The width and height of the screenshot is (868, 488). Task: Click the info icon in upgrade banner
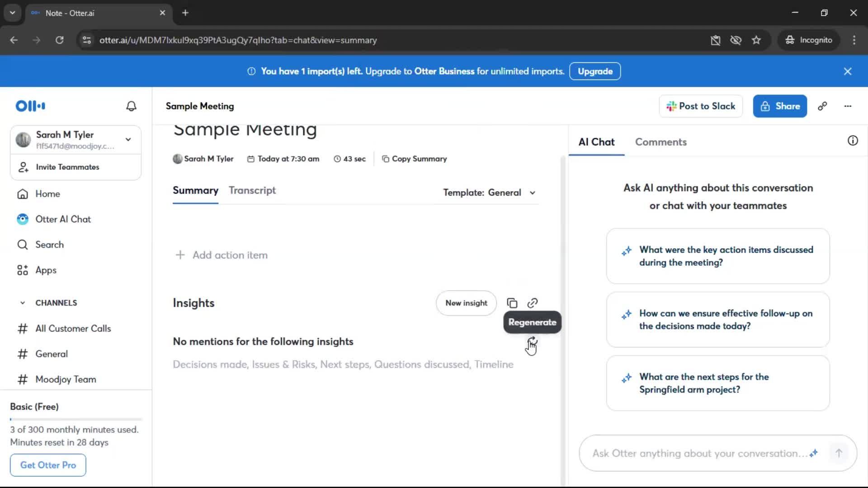point(251,71)
